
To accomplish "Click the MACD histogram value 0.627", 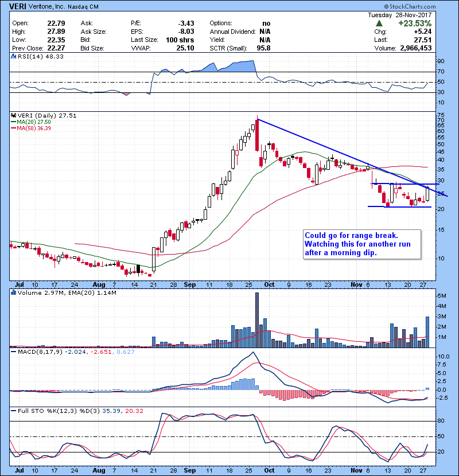I will coord(126,352).
